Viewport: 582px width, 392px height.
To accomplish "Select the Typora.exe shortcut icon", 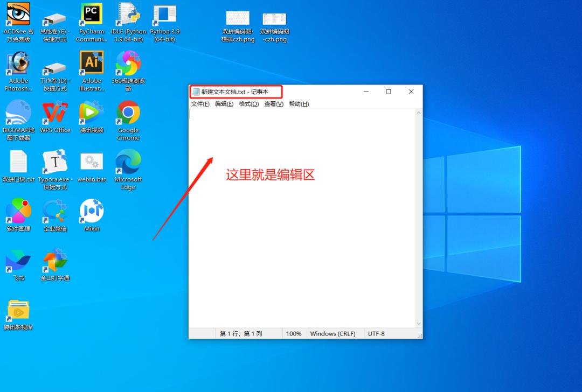I will pyautogui.click(x=54, y=162).
